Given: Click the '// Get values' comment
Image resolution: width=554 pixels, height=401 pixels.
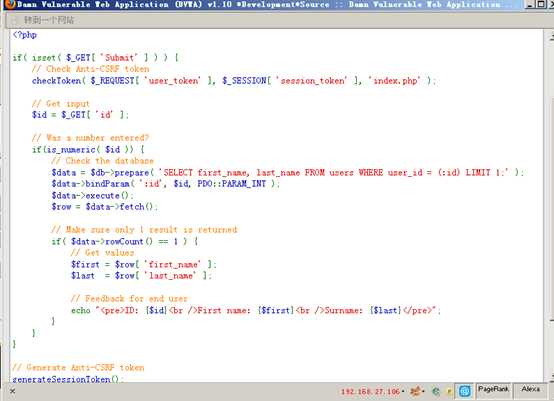Looking at the screenshot, I should coord(102,252).
